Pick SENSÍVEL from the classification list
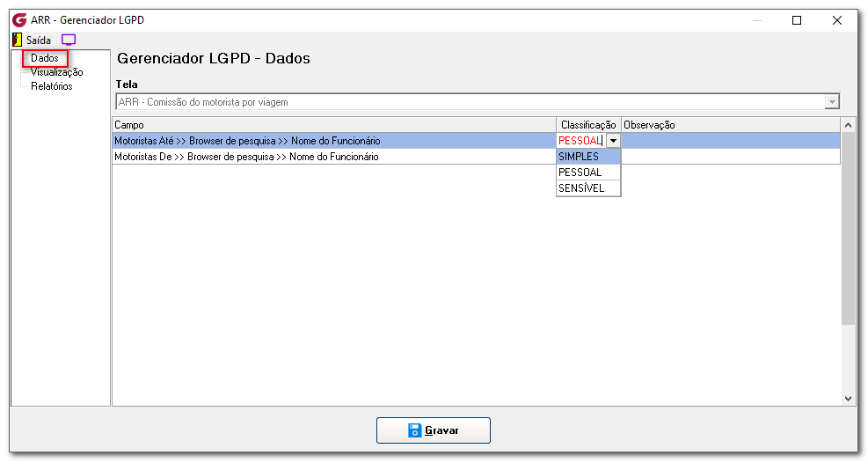 tap(588, 188)
